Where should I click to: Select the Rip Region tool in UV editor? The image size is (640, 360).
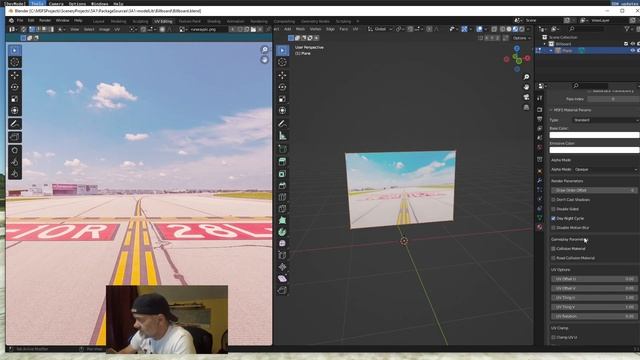coord(15,137)
